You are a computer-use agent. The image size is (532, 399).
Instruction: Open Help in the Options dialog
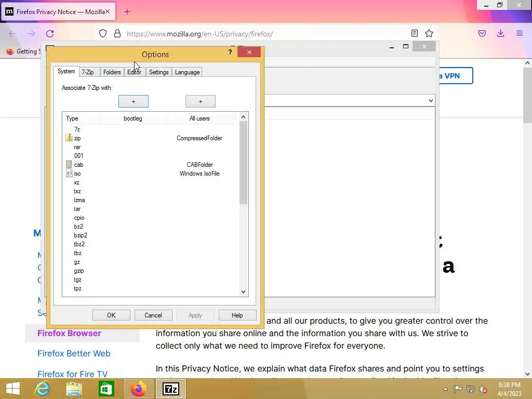(237, 315)
